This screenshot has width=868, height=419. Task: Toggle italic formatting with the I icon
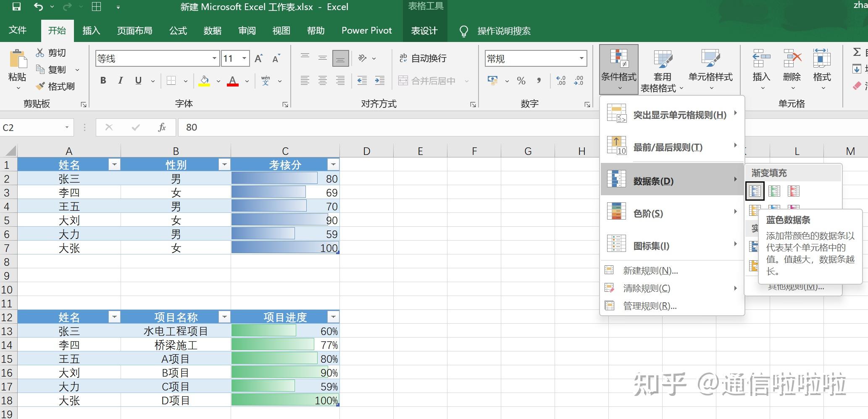pyautogui.click(x=121, y=81)
